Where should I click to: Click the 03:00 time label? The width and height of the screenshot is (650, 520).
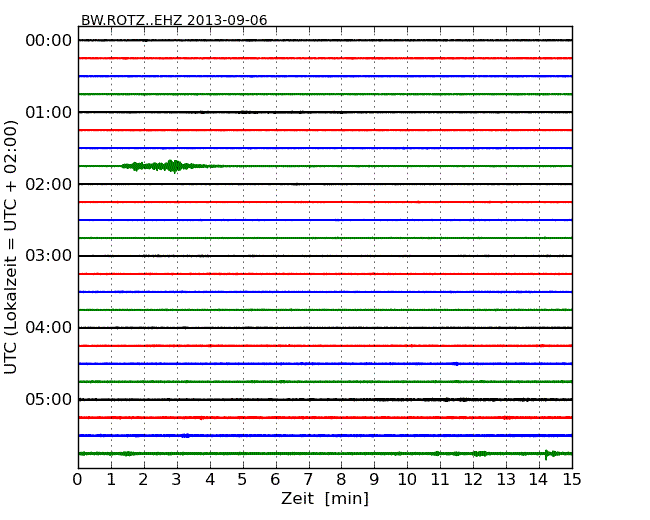coord(49,256)
